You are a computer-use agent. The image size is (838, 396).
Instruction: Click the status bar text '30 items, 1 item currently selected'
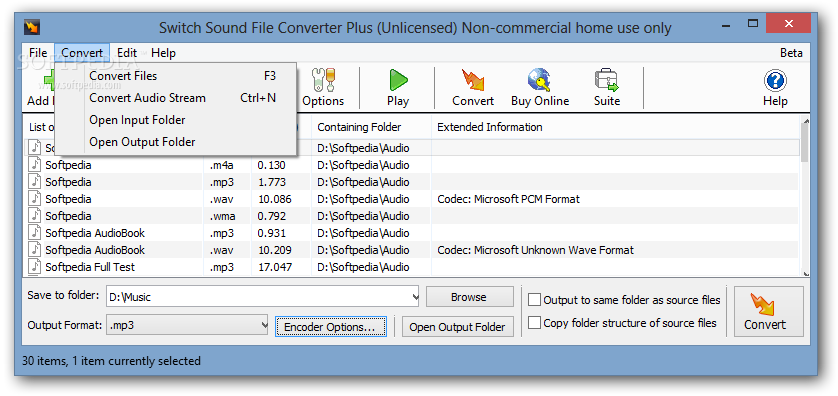pyautogui.click(x=111, y=361)
